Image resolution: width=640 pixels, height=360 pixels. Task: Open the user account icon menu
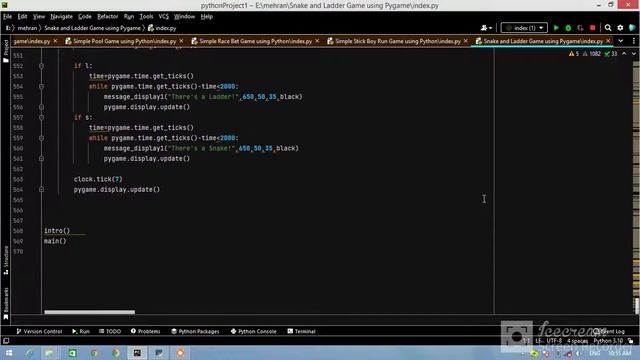pyautogui.click(x=486, y=28)
